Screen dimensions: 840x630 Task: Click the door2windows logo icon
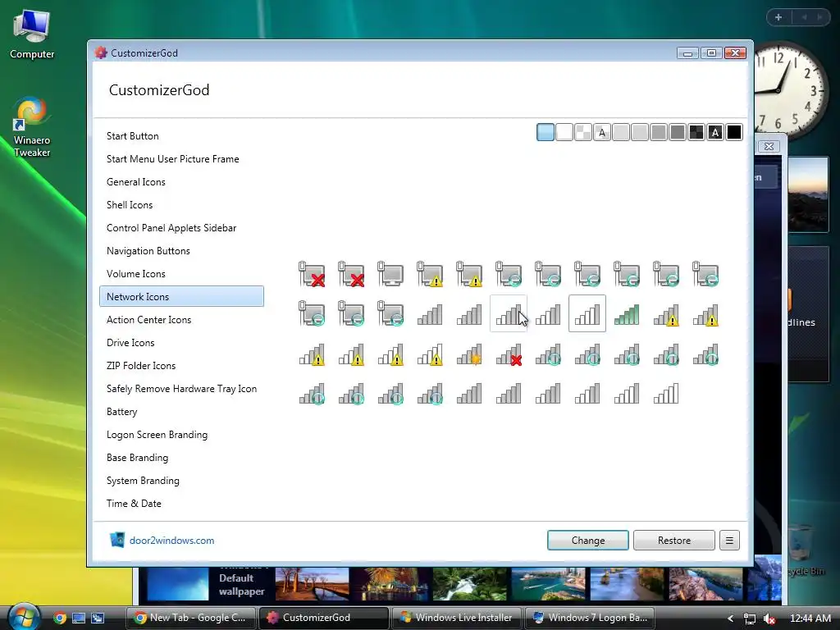(x=116, y=540)
